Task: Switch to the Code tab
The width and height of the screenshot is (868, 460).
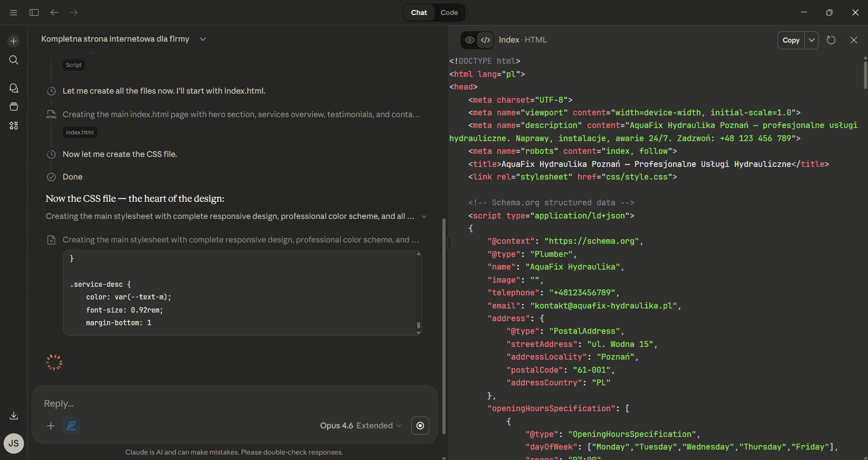Action: pyautogui.click(x=449, y=12)
